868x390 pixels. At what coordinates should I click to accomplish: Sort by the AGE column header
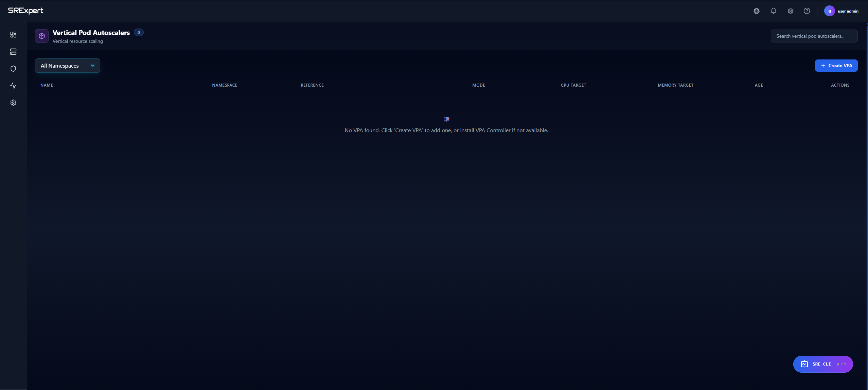click(x=759, y=85)
